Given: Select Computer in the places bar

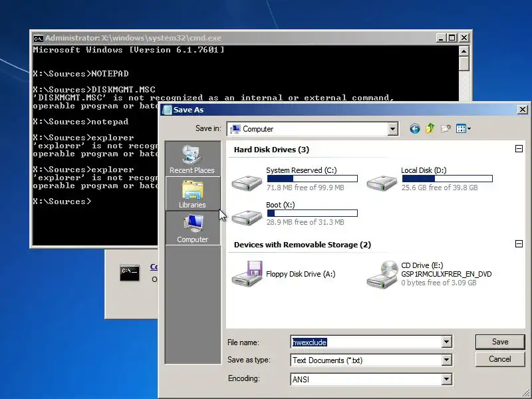Looking at the screenshot, I should pyautogui.click(x=192, y=228).
